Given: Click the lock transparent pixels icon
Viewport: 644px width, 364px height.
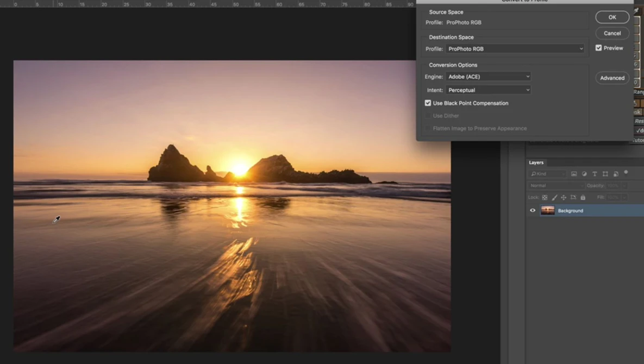Looking at the screenshot, I should coord(545,197).
